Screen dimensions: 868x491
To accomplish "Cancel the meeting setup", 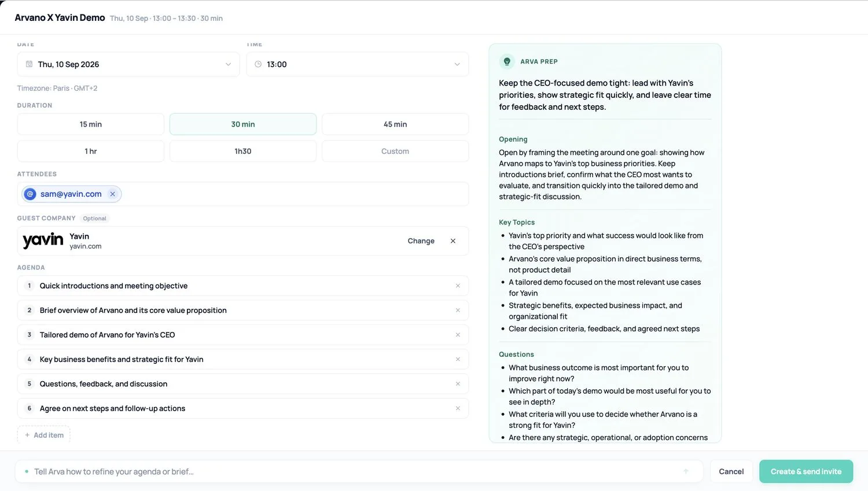I will pyautogui.click(x=731, y=471).
